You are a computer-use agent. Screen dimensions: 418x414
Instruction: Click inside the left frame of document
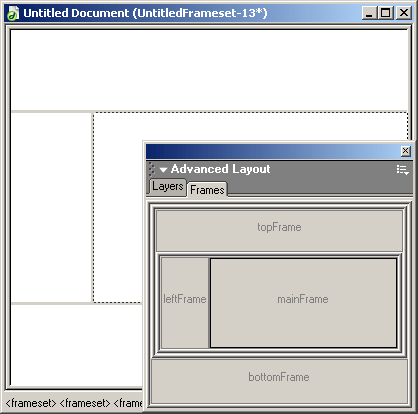(51, 207)
